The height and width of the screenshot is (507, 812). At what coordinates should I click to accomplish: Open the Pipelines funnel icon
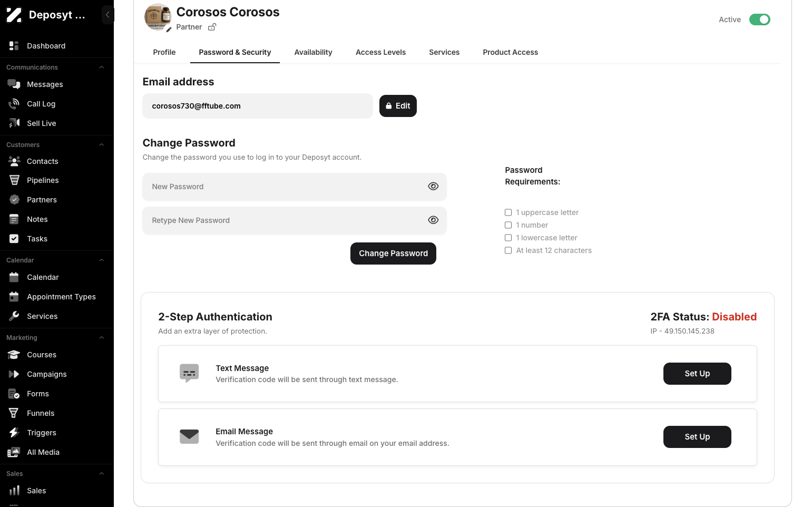tap(14, 180)
